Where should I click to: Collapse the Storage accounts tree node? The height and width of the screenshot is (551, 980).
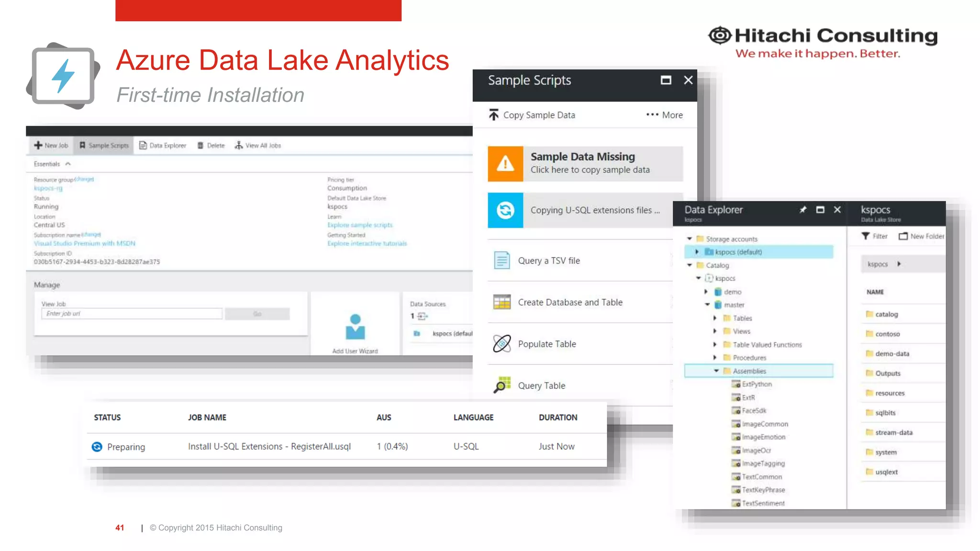coord(690,239)
